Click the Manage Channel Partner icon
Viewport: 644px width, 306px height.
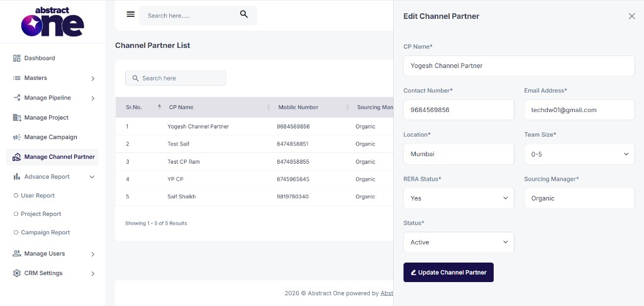tap(17, 157)
